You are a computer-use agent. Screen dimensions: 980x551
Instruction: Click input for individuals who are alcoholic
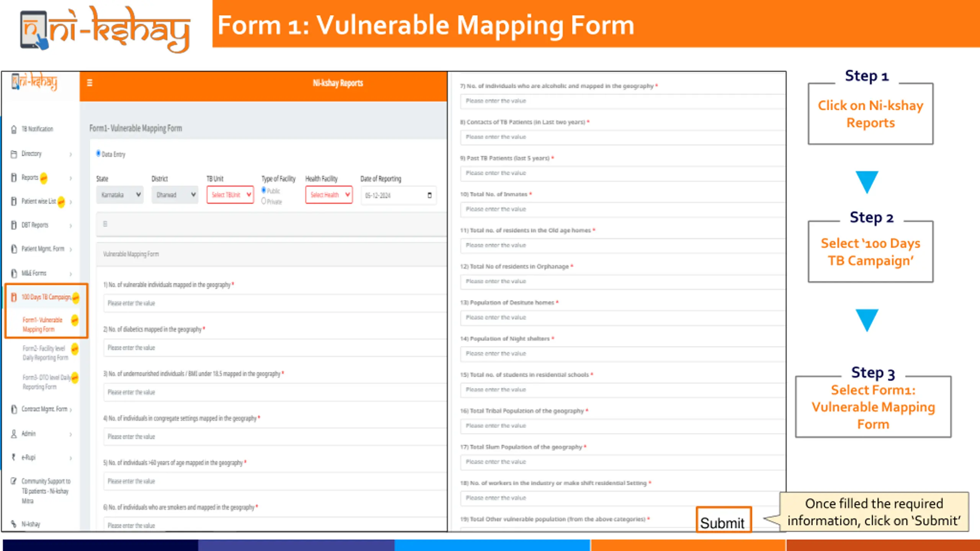(x=623, y=101)
